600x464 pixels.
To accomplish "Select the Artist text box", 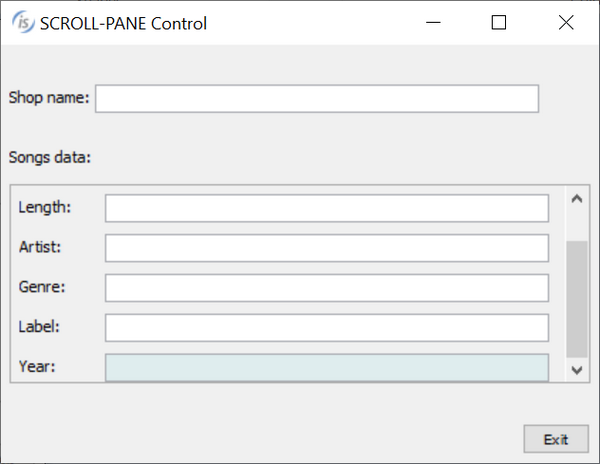I will [x=326, y=248].
